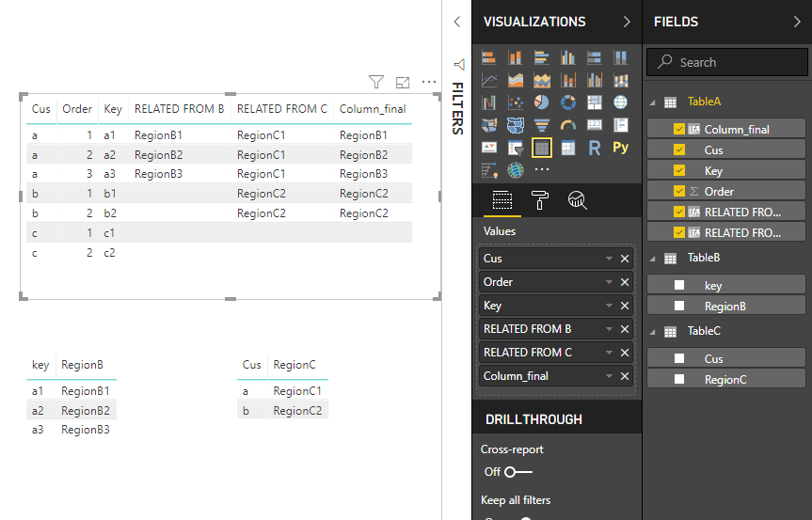Pick the Python visual icon
This screenshot has height=520, width=812.
point(620,148)
